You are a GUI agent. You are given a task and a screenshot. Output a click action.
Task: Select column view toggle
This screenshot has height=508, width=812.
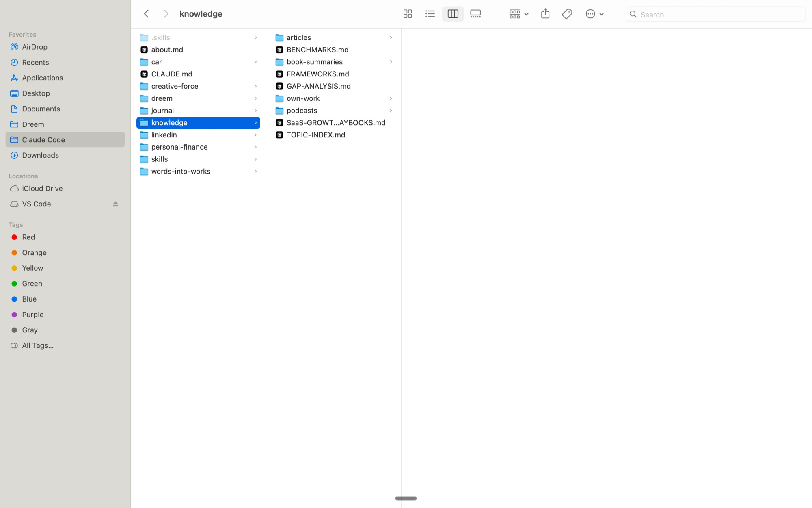point(453,14)
